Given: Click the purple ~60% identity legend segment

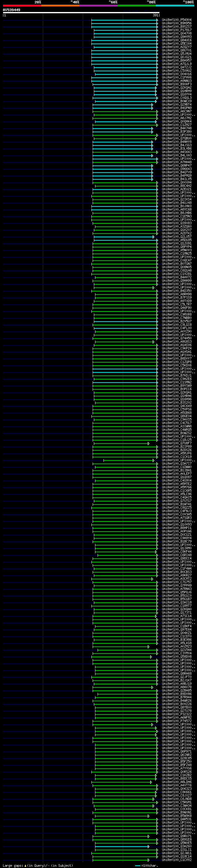Looking at the screenshot, I should pos(99,6).
